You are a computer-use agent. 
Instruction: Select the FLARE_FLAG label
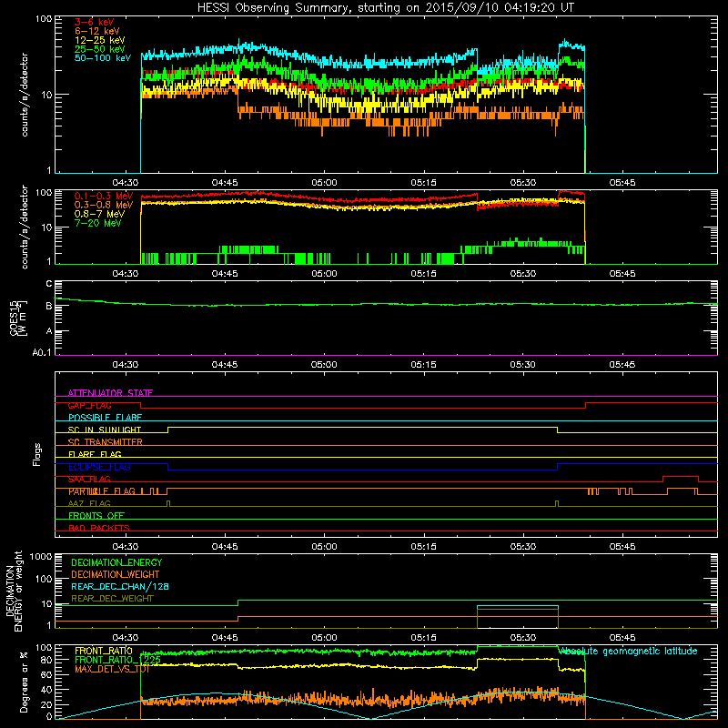tap(95, 454)
